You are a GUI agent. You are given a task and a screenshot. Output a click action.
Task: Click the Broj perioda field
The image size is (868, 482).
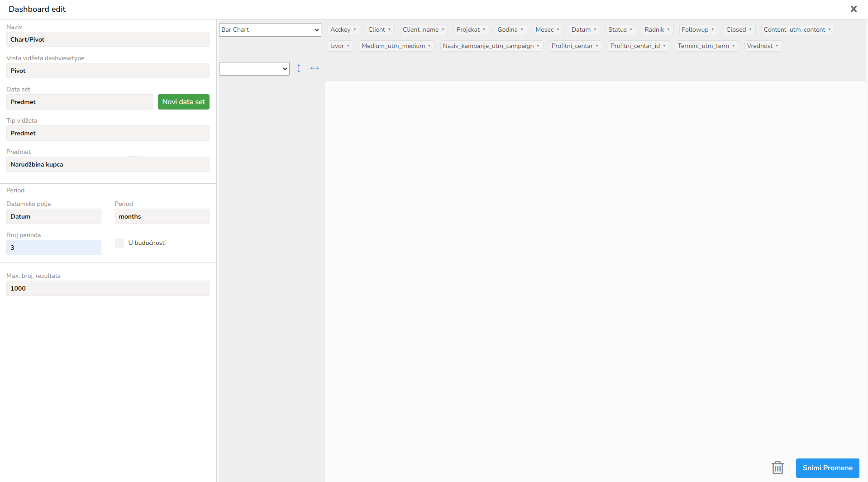pos(54,248)
